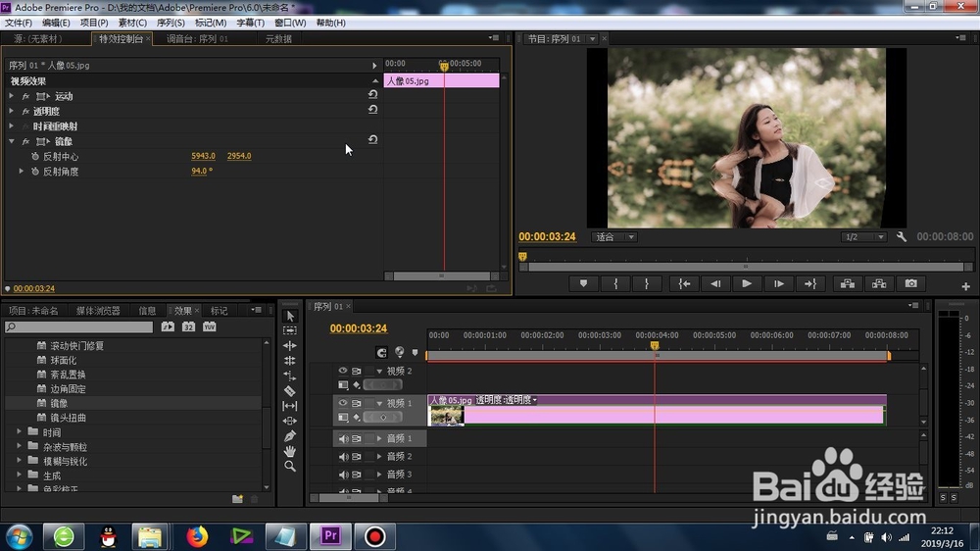Edit 反射角度 value 94.0

[201, 171]
